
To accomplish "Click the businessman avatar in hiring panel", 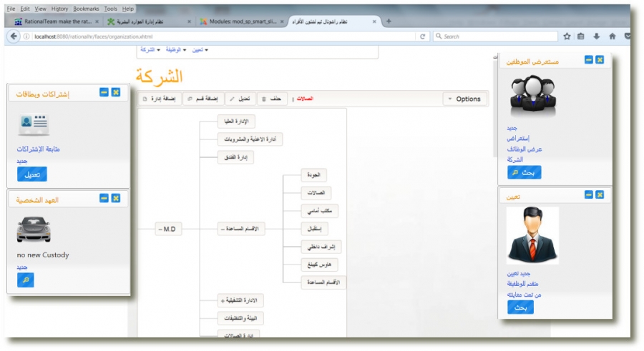I will tap(532, 235).
